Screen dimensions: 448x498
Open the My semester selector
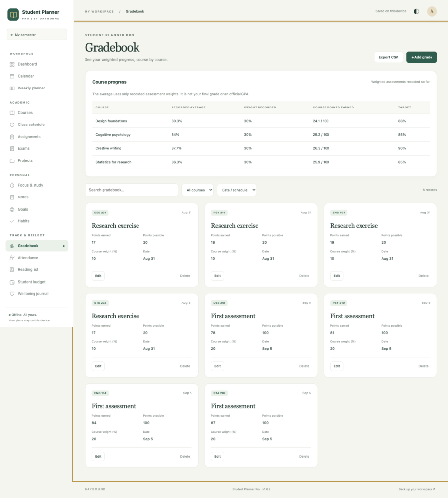click(37, 35)
